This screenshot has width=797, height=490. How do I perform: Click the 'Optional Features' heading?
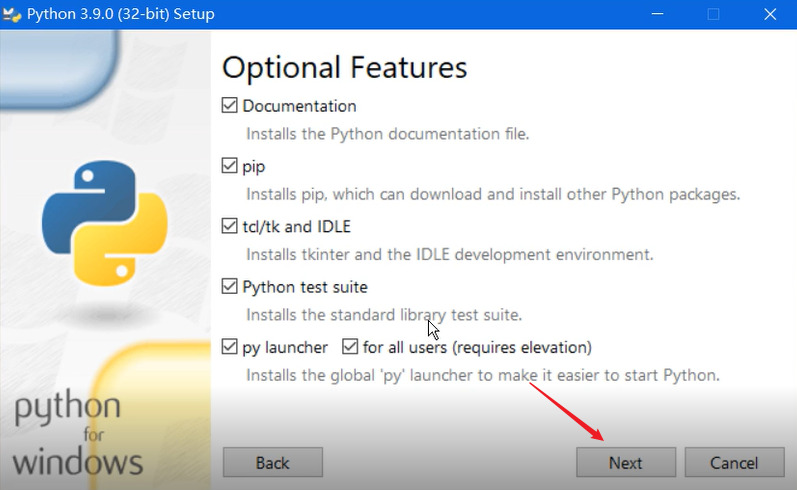[344, 67]
